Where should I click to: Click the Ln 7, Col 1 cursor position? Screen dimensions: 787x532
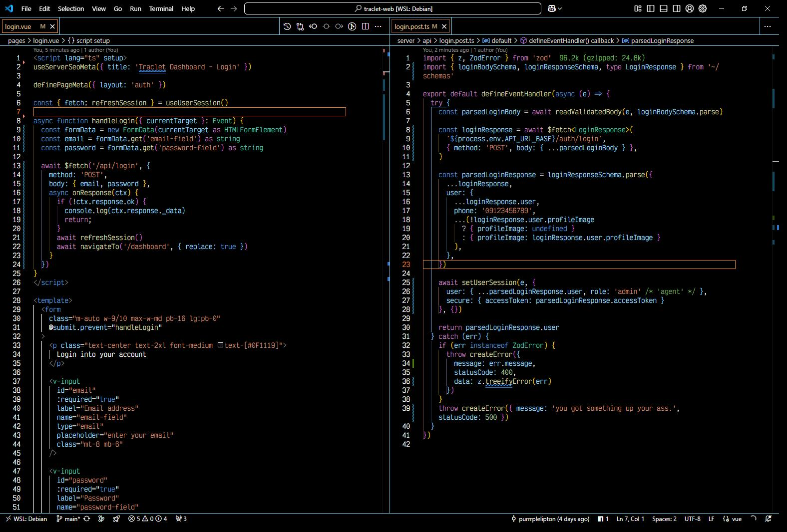(630, 519)
